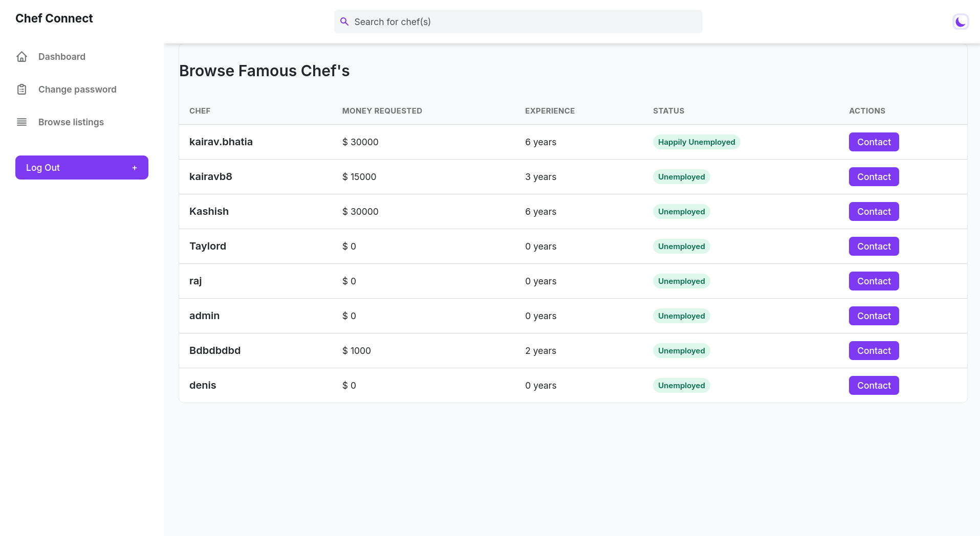Contact chef raj

point(874,281)
